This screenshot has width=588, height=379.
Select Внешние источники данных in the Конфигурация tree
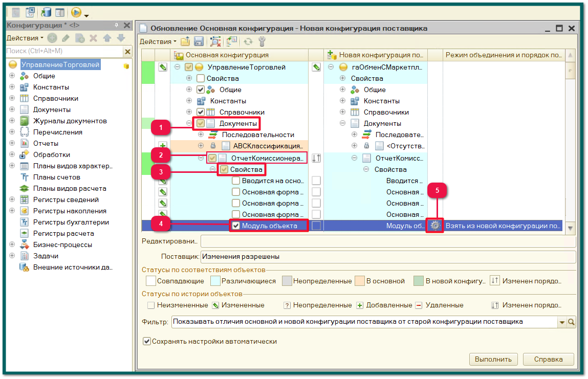(x=73, y=267)
